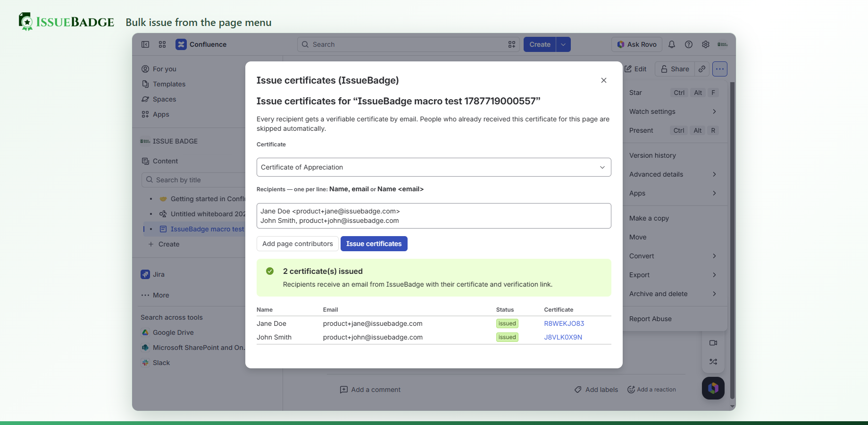868x425 pixels.
Task: Click Add a reaction
Action: 651,390
